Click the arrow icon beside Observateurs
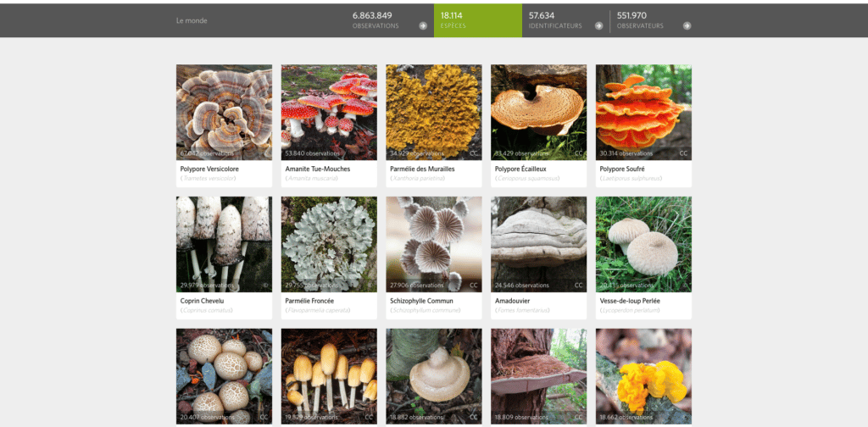The width and height of the screenshot is (868, 427). pos(687,25)
